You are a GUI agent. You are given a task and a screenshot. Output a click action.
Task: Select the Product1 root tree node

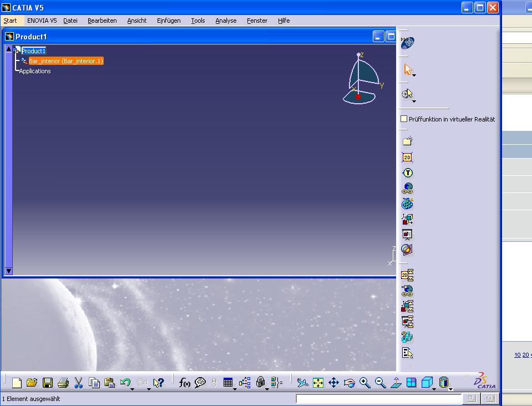(33, 51)
